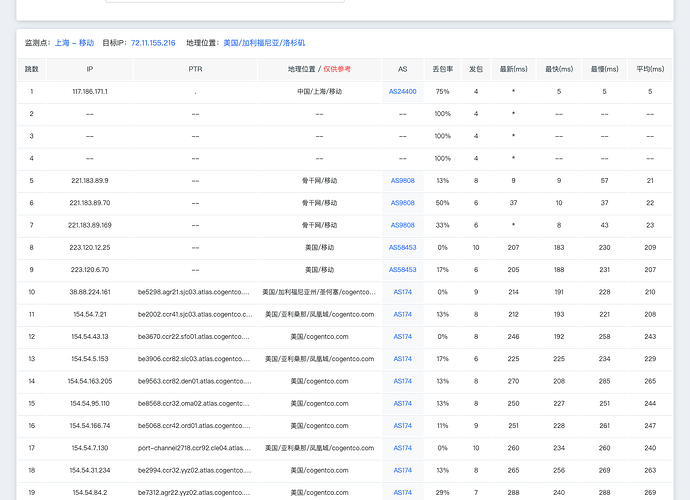Viewport: 690px width, 500px height.
Task: Select IP cell 154.54.166.74
Action: coord(90,426)
